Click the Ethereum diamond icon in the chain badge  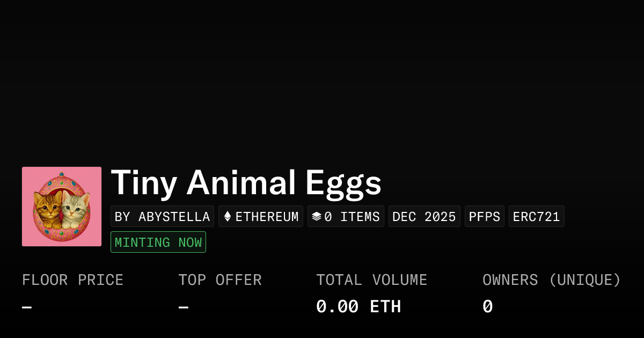228,216
